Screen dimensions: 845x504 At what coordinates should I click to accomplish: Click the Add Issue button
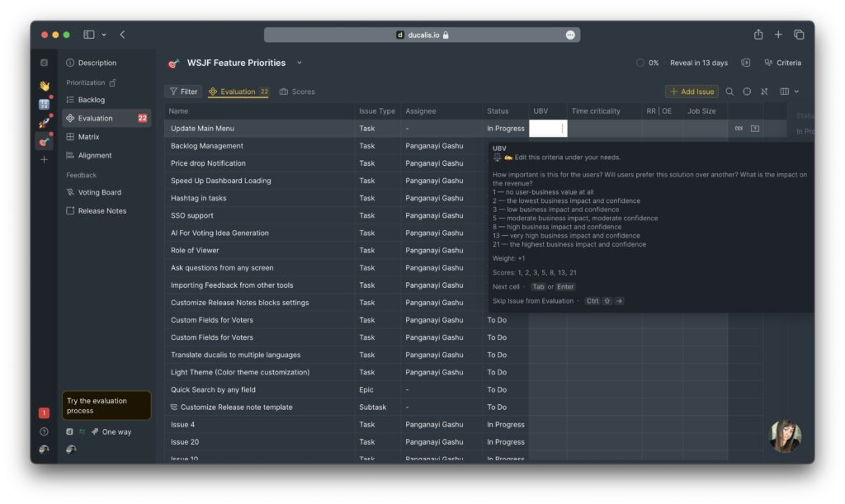pyautogui.click(x=692, y=91)
